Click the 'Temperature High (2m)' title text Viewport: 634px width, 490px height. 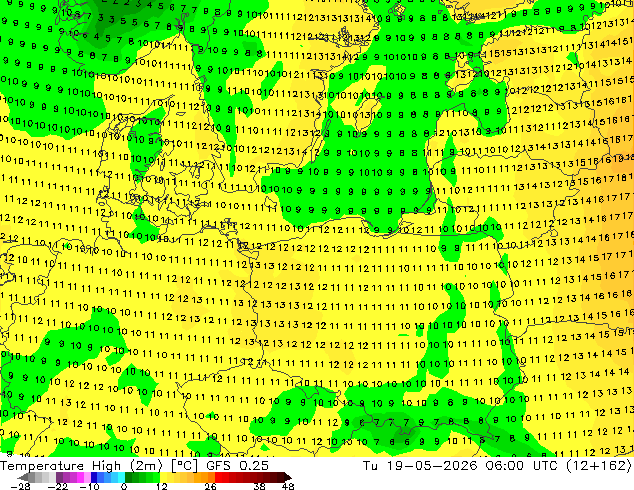pyautogui.click(x=81, y=466)
